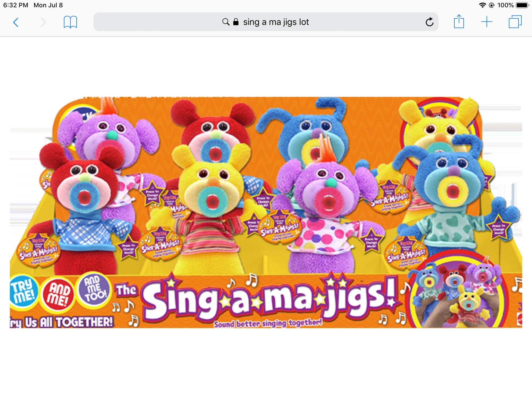Tap the battery percentage indicator

505,5
